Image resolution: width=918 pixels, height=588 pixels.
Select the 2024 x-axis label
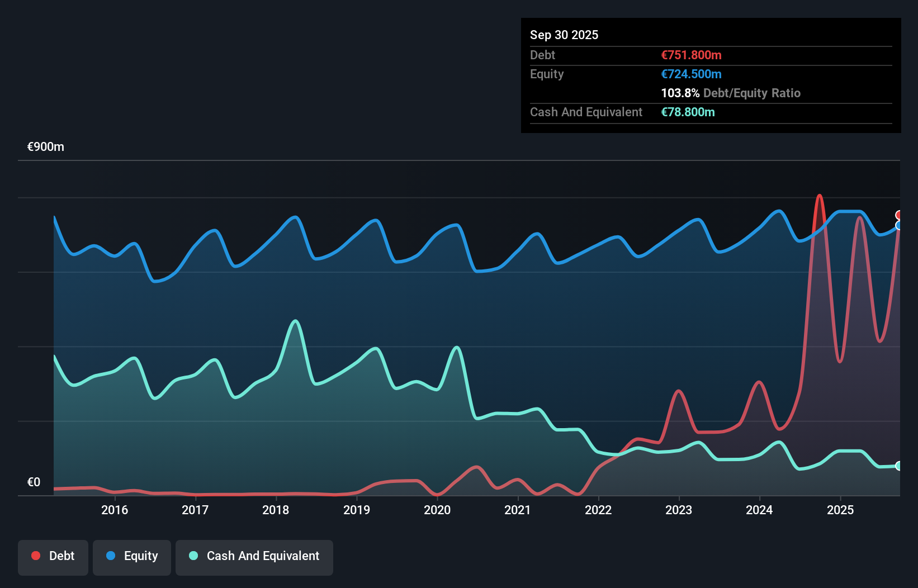pyautogui.click(x=759, y=510)
